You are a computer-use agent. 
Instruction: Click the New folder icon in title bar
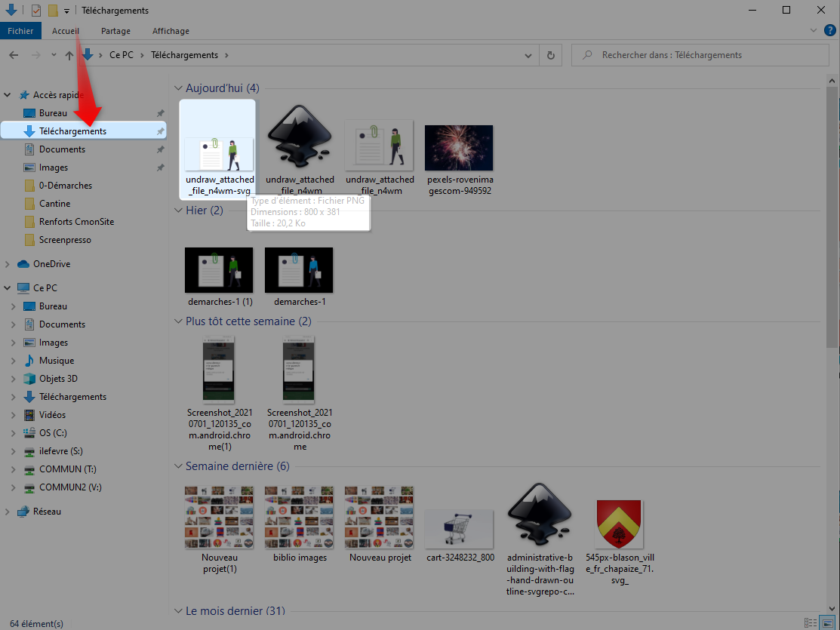click(53, 11)
